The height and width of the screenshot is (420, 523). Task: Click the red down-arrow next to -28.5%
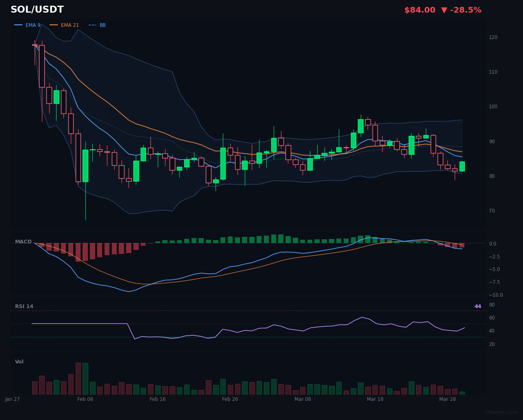pyautogui.click(x=445, y=10)
